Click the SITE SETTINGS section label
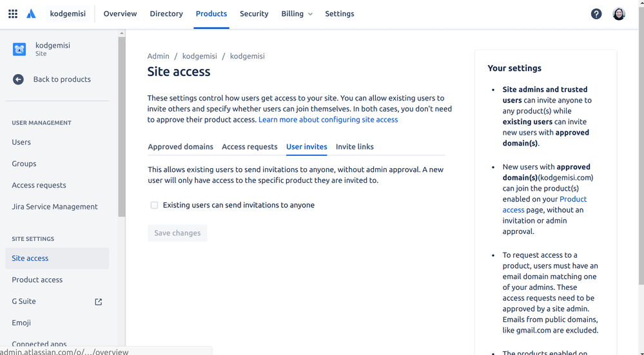This screenshot has height=355, width=644. [x=33, y=239]
